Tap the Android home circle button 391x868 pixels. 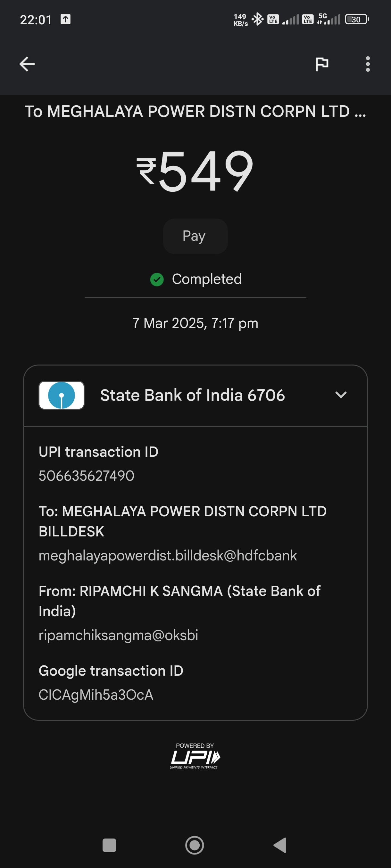pyautogui.click(x=195, y=845)
